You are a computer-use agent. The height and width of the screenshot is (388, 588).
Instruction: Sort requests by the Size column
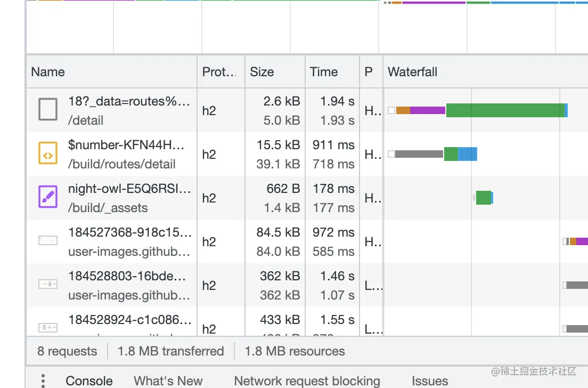(262, 72)
